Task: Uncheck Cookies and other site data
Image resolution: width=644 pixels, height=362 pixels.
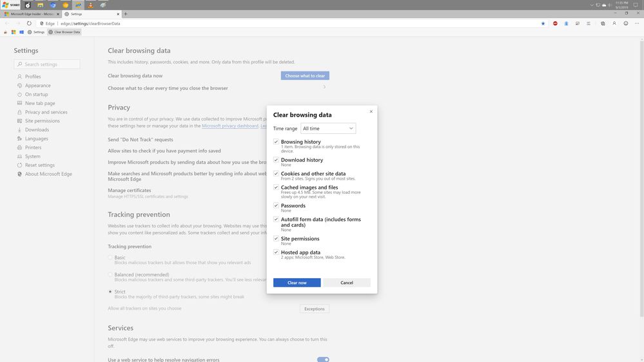Action: click(x=276, y=173)
